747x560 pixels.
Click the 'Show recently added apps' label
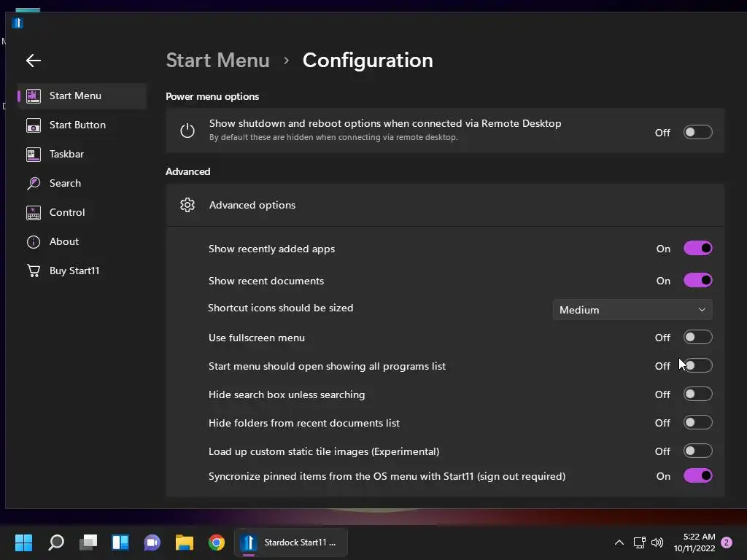[x=271, y=249]
